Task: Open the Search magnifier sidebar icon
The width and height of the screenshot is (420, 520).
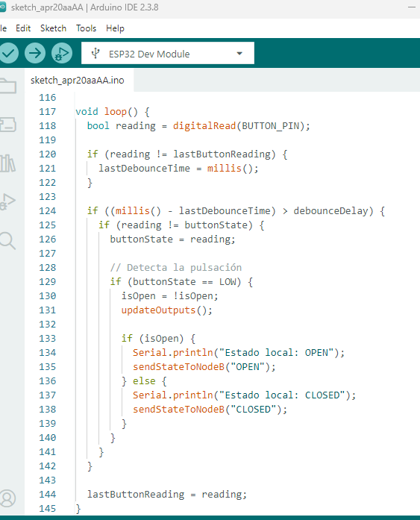Action: coord(7,240)
